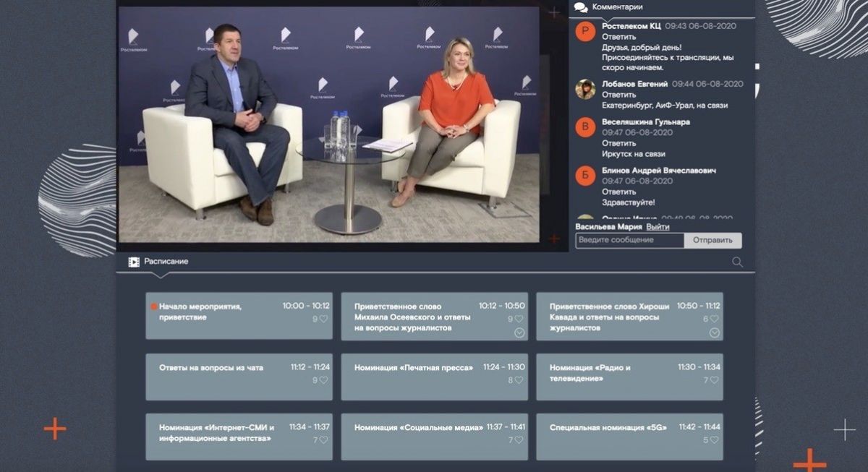Select 'Начало мероприятия, приветствие' session title
Image resolution: width=868 pixels, height=472 pixels.
tap(200, 312)
